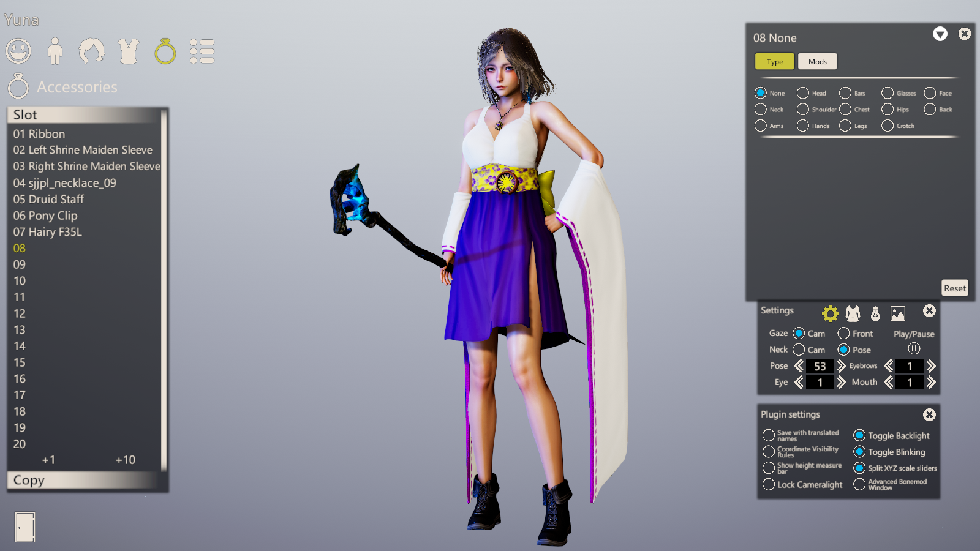Add one accessory slot with +1
The width and height of the screenshot is (980, 551).
click(48, 460)
